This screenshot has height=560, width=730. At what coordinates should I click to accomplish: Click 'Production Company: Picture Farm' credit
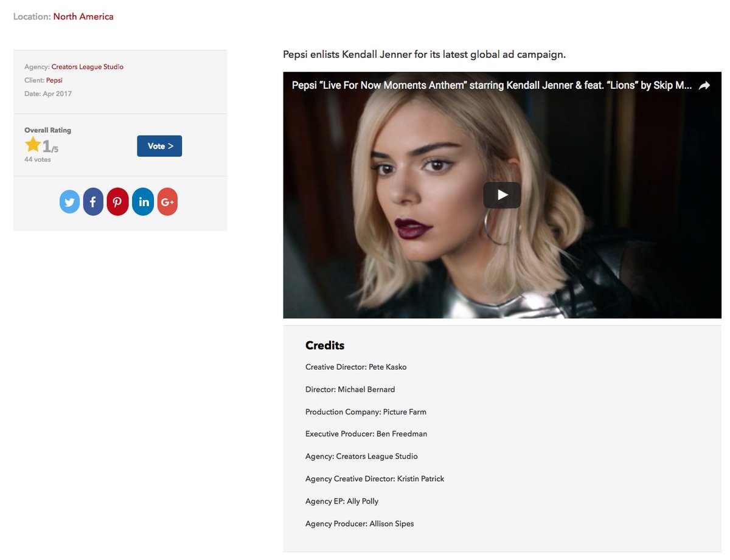coord(366,412)
